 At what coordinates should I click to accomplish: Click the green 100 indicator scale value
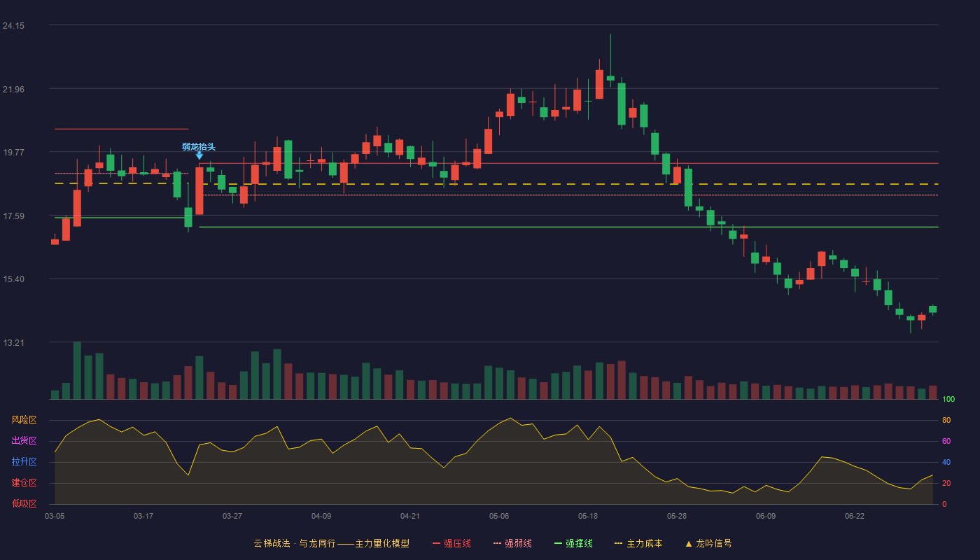point(948,400)
